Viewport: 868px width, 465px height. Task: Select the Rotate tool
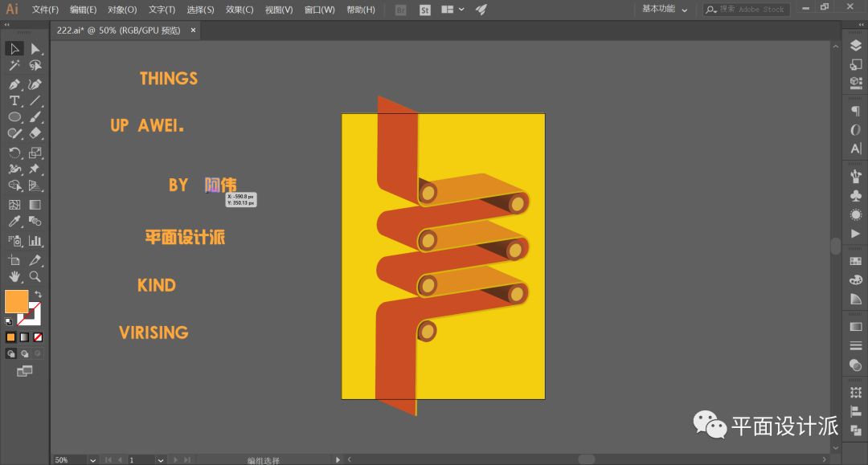(x=14, y=153)
